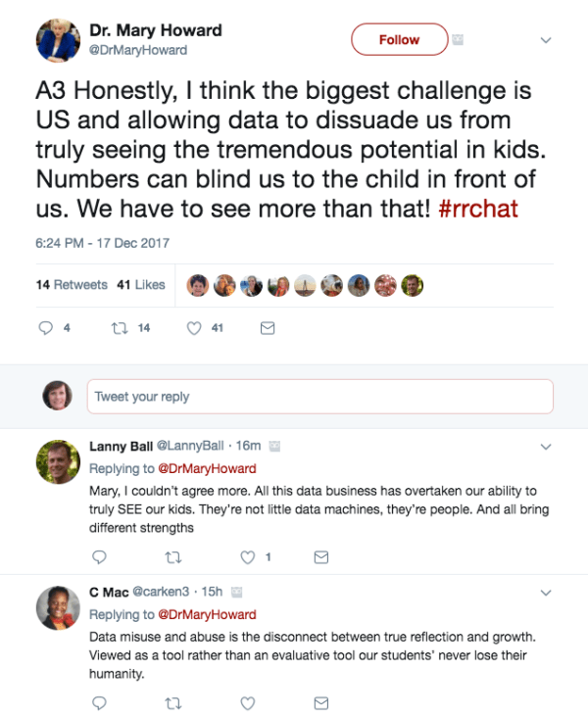
Task: Expand options chevron on C Mac's reply
Action: click(x=546, y=593)
